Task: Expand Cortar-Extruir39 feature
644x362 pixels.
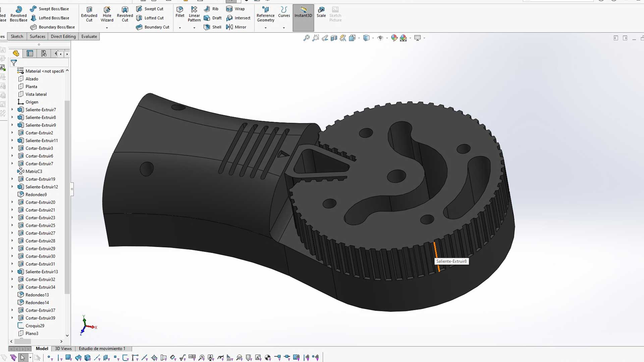Action: coord(12,318)
